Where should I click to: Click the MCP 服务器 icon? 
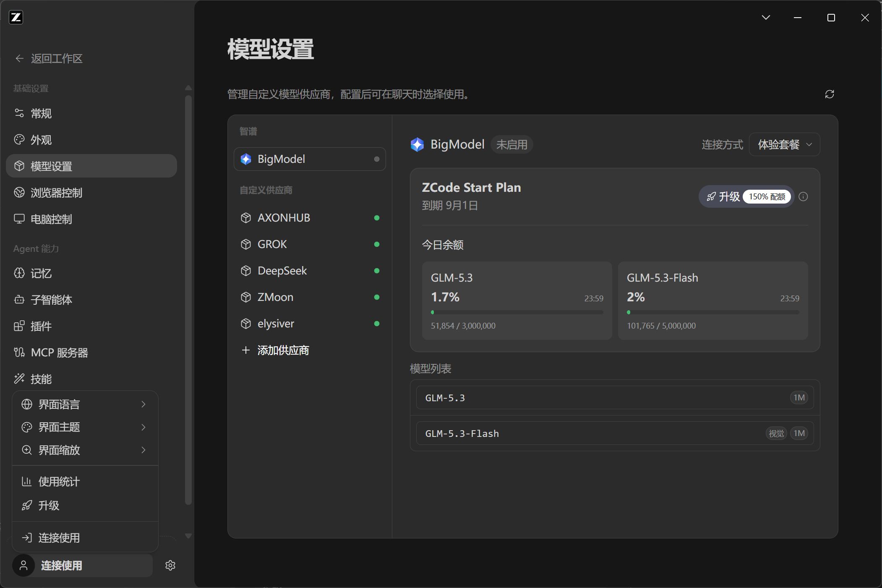pyautogui.click(x=19, y=353)
